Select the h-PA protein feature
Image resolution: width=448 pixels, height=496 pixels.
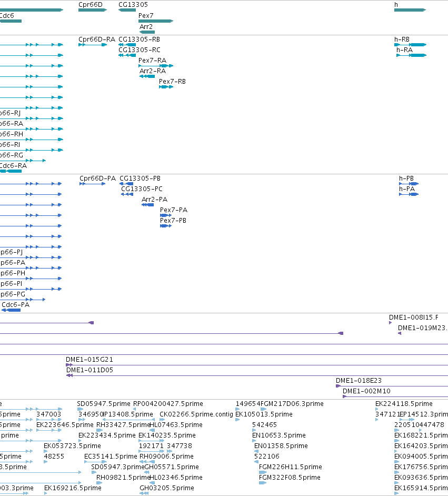[409, 194]
